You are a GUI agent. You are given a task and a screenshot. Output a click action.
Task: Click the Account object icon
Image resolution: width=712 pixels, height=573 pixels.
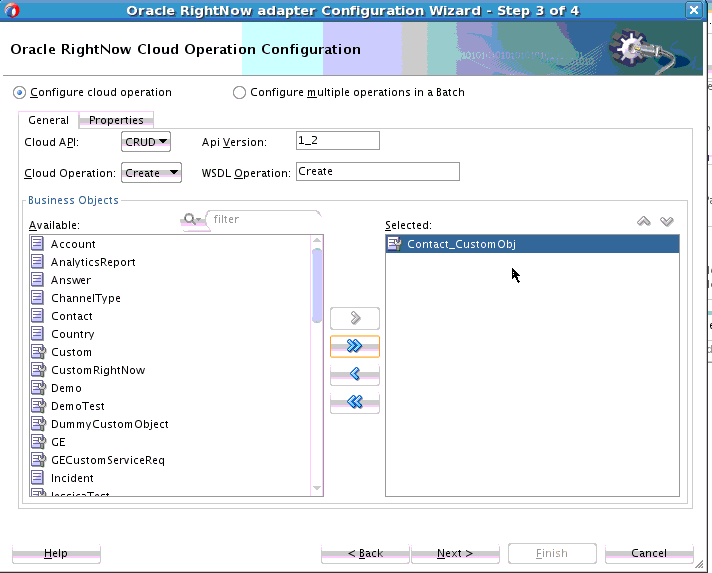[x=38, y=244]
